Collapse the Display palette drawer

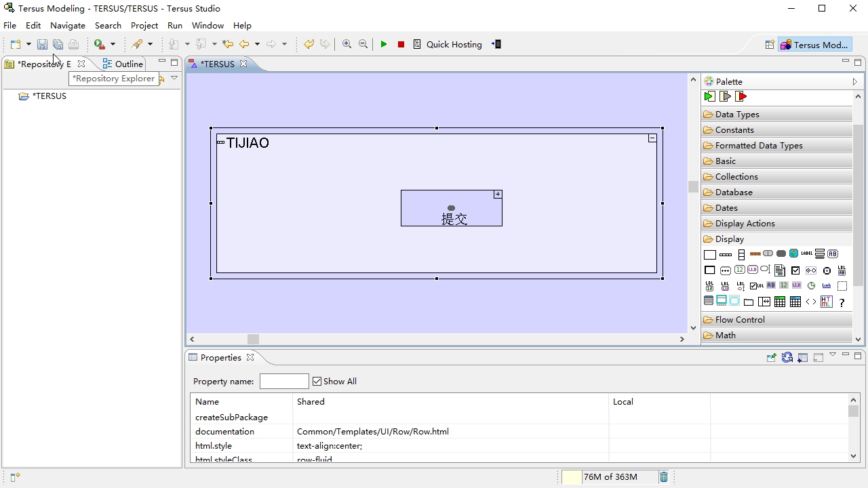(x=777, y=239)
